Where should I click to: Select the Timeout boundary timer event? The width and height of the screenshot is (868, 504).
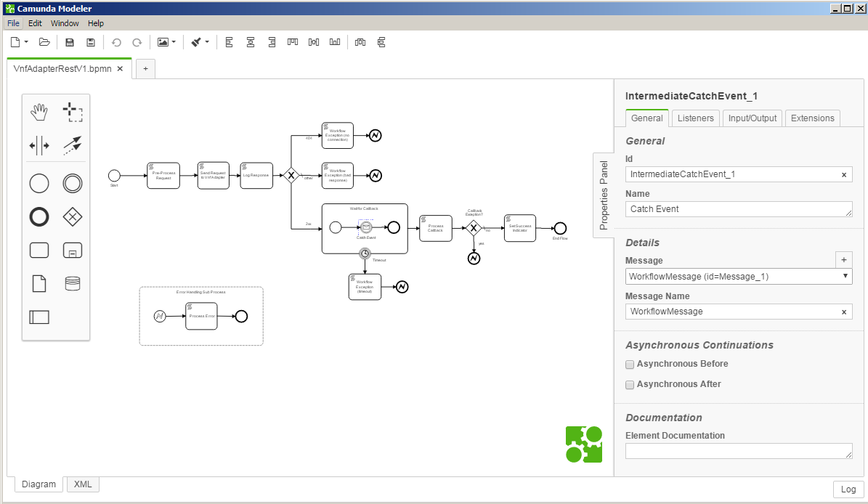click(365, 253)
